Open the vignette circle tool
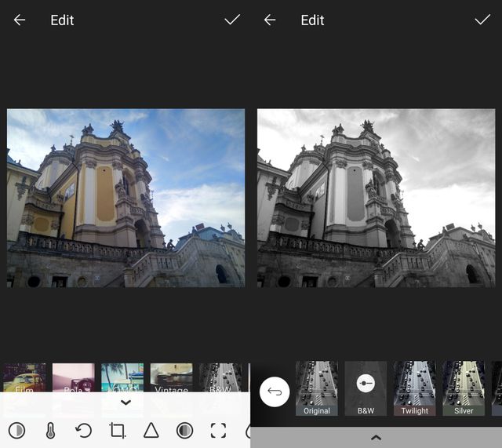The width and height of the screenshot is (502, 448). 185,431
